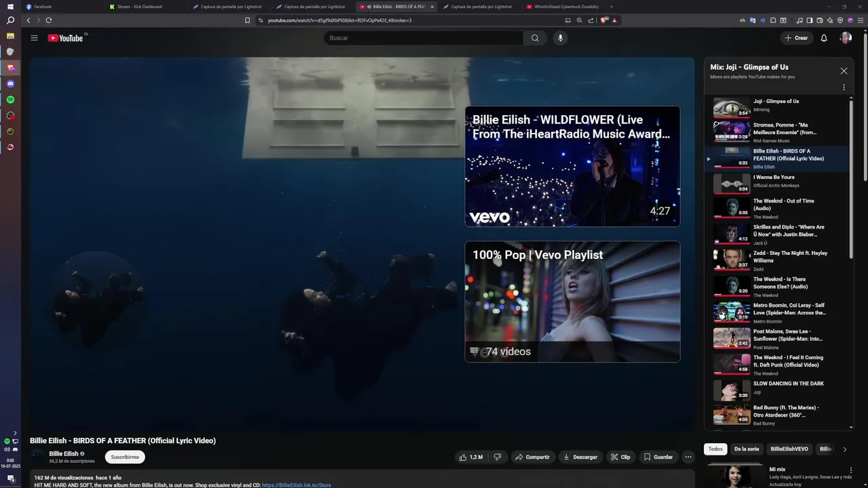Click the search magnifier button

click(x=535, y=38)
